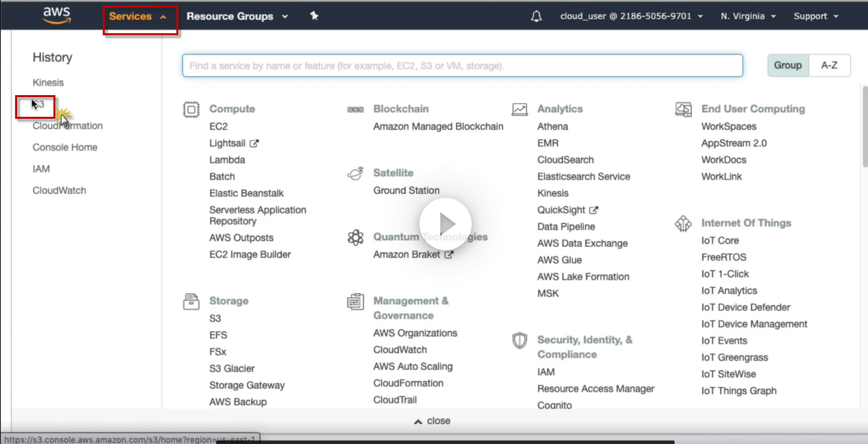
Task: Click the AWS logo icon
Action: point(57,15)
